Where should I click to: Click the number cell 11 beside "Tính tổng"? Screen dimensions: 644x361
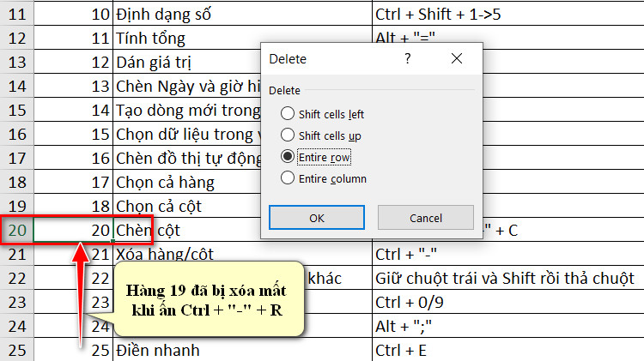coord(74,38)
